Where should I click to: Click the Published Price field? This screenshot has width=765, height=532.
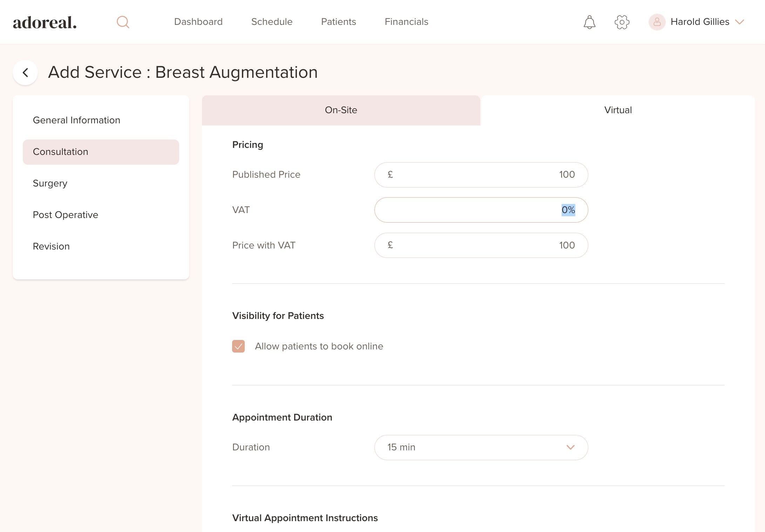point(481,175)
